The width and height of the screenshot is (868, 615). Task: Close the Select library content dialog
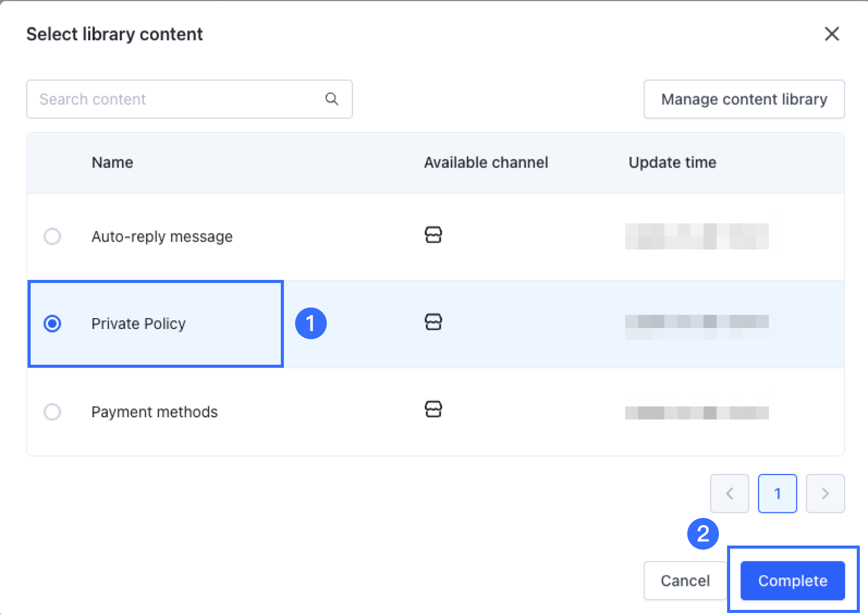(832, 34)
